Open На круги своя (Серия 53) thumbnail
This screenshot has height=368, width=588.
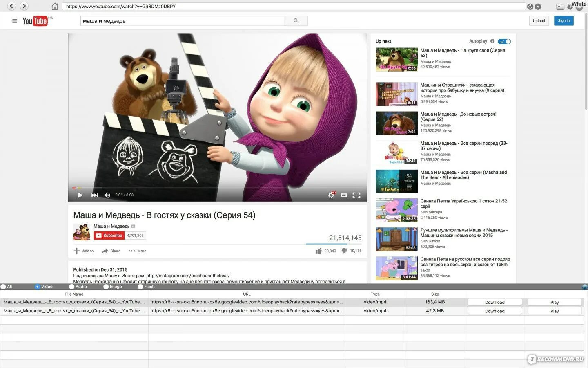tap(396, 59)
